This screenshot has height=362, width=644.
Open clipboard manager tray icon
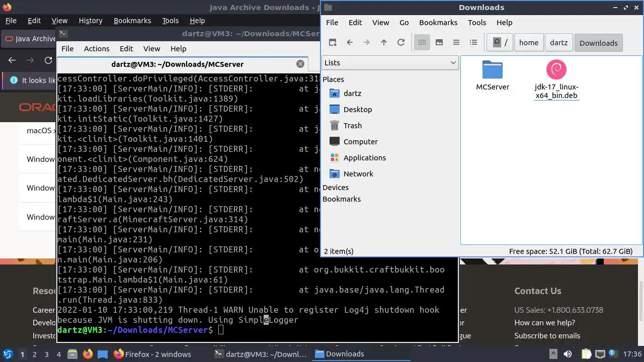pyautogui.click(x=587, y=354)
